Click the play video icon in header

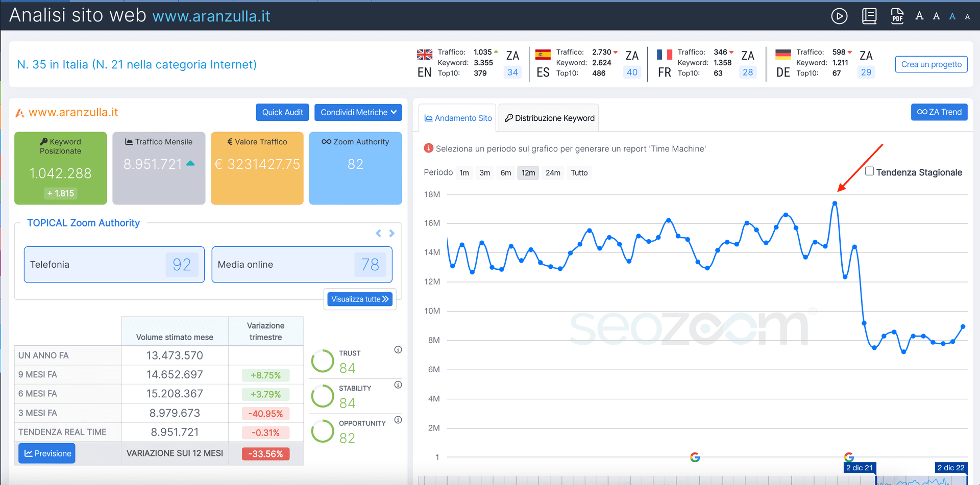coord(839,16)
